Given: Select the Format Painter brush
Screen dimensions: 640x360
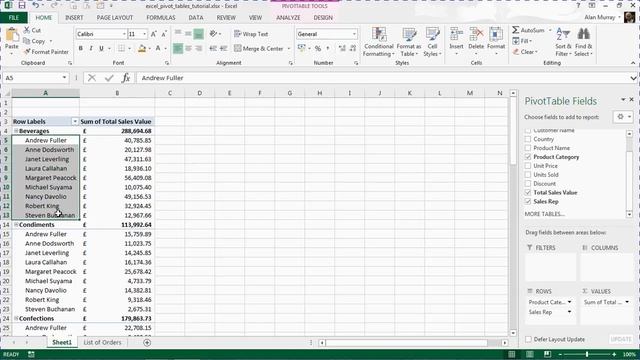Looking at the screenshot, I should [27, 52].
